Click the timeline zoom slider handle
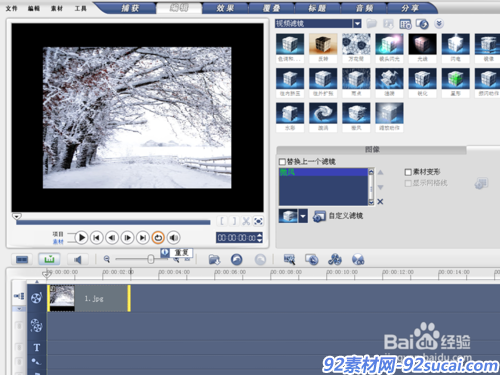500x375 pixels. pos(151,259)
